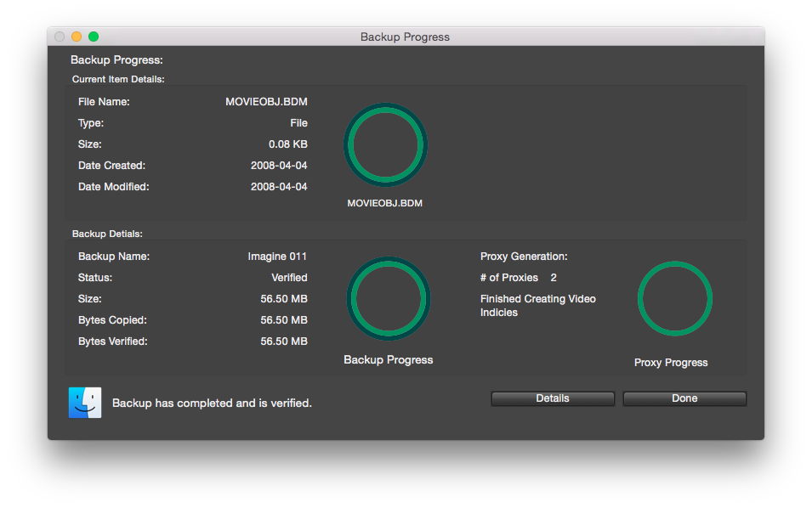
Task: Maximize window using green button
Action: 94,37
